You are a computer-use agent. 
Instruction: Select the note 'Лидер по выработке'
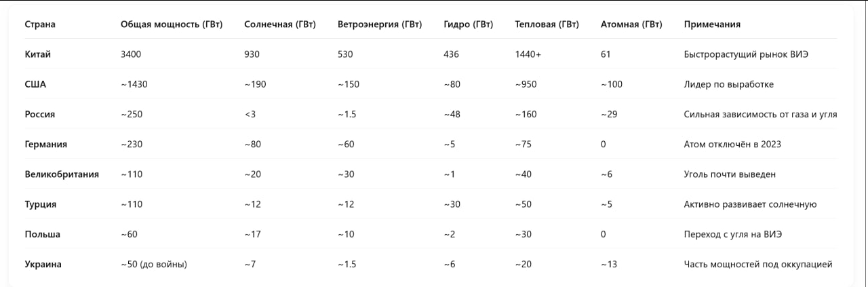(x=729, y=85)
